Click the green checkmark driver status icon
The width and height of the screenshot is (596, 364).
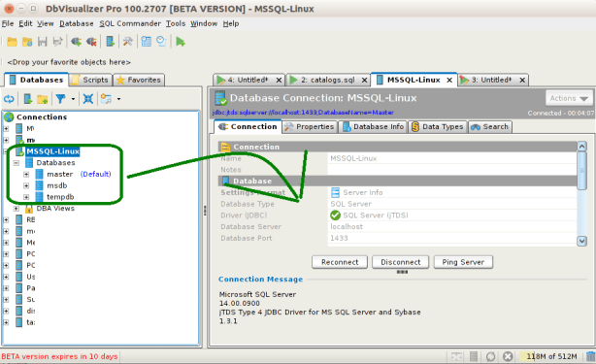pyautogui.click(x=335, y=215)
